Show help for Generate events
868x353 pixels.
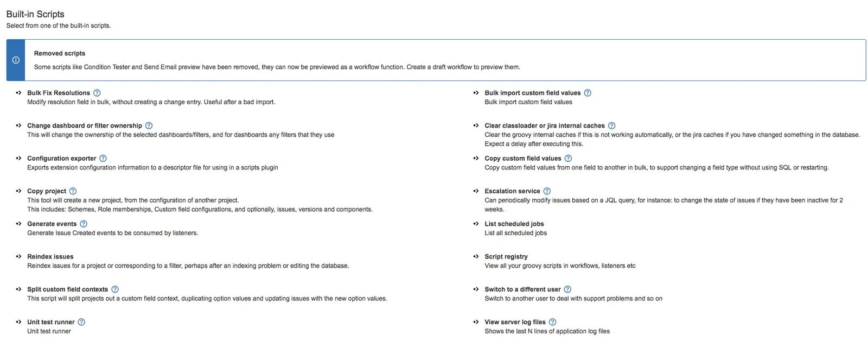click(84, 224)
